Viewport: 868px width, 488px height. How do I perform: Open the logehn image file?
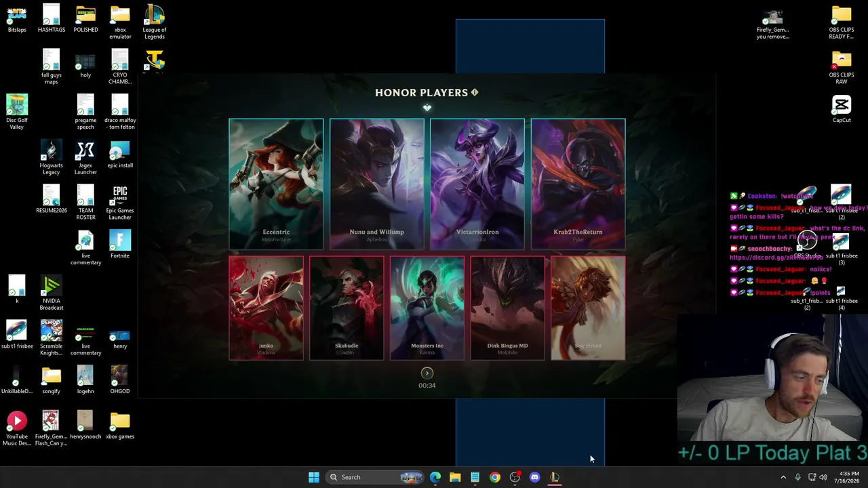click(x=85, y=380)
